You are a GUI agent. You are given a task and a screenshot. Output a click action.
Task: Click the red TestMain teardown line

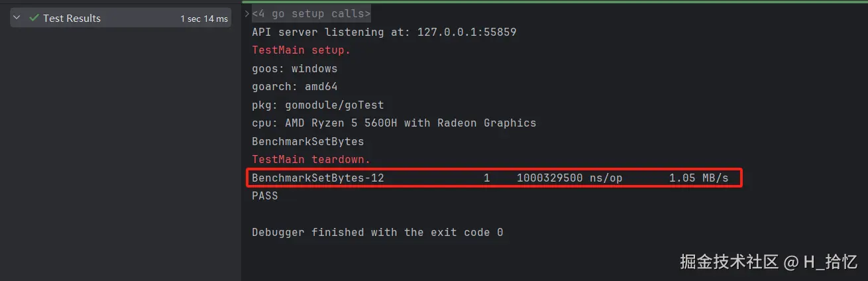(x=311, y=160)
